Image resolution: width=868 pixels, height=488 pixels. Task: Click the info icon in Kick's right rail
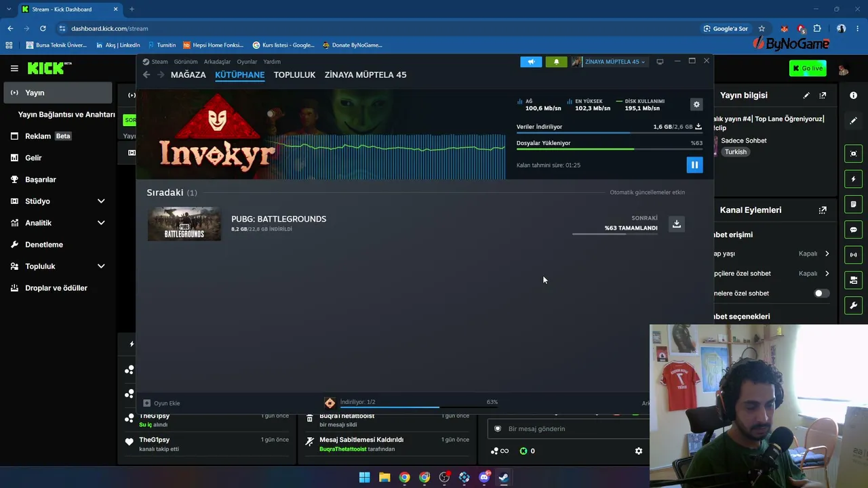point(853,96)
